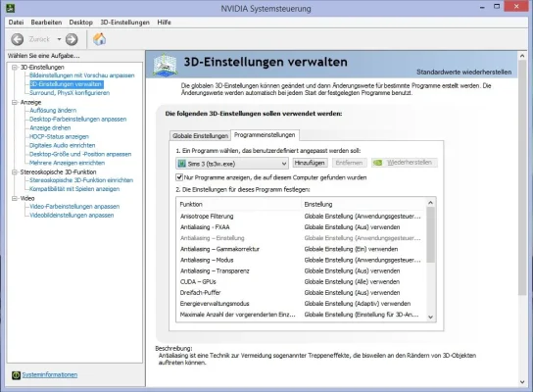Collapse the 3D-Einstellungen tree node

(15, 68)
